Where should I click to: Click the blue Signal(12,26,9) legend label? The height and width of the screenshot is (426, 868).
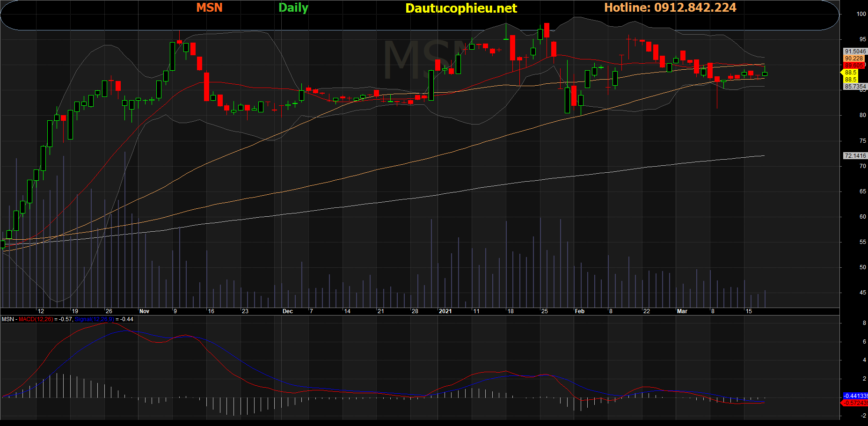95,319
